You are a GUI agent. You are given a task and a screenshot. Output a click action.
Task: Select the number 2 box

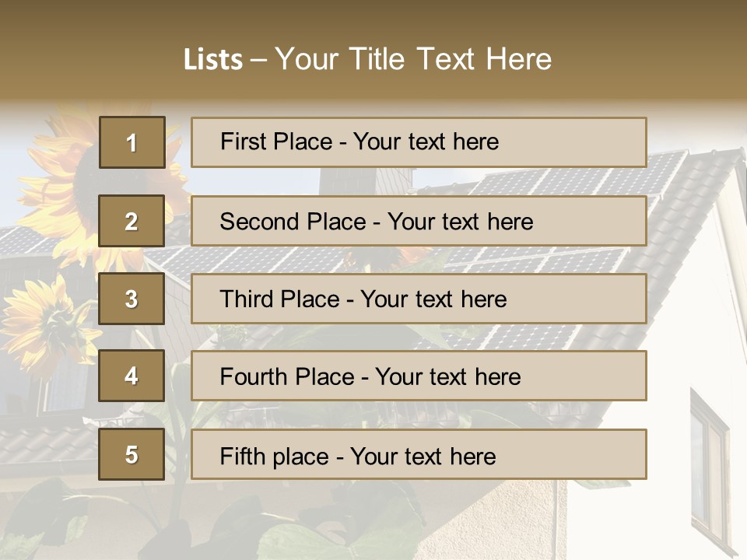click(x=132, y=221)
